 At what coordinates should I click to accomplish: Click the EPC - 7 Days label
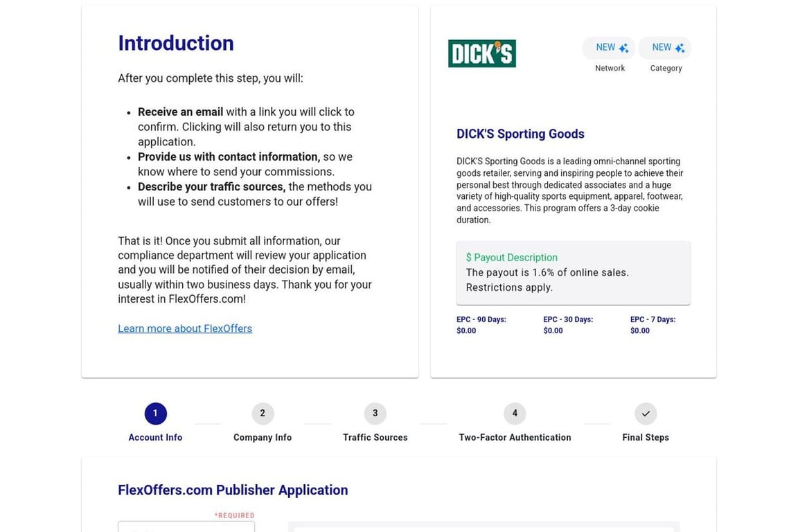[653, 320]
